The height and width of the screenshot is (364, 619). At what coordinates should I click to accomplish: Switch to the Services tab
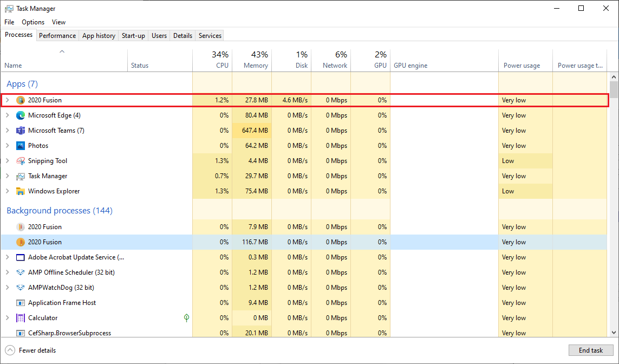(210, 36)
